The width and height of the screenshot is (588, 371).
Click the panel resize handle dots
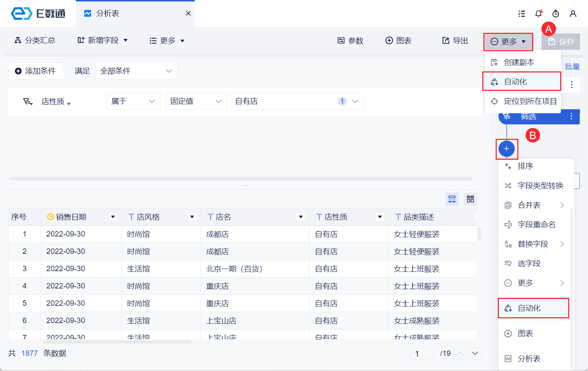[x=245, y=185]
